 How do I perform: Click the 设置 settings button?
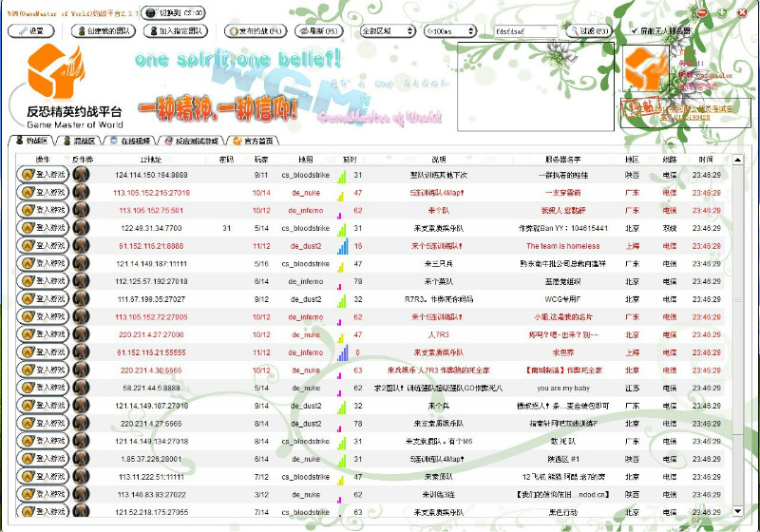click(32, 31)
